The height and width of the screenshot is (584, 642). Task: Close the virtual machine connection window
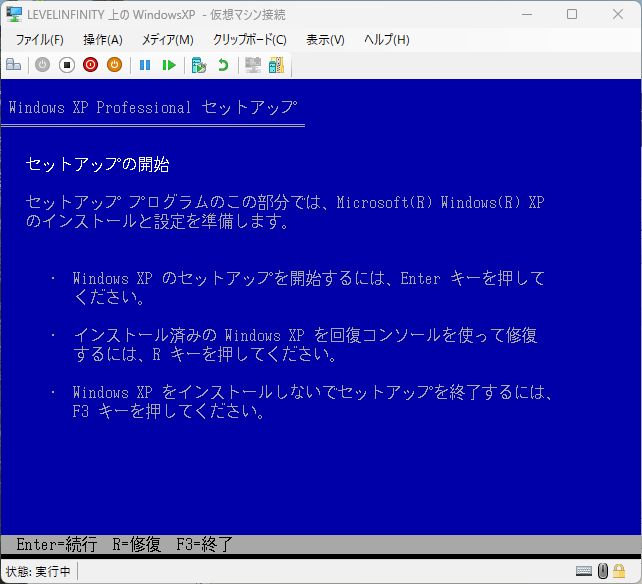pyautogui.click(x=618, y=14)
